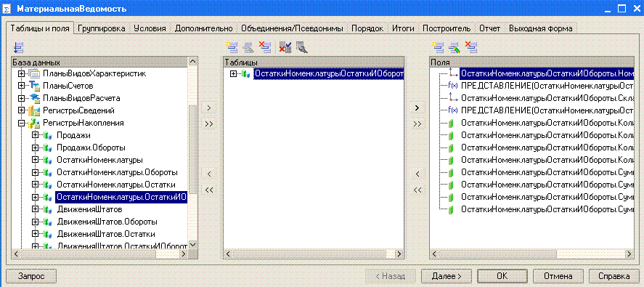Click horizontal scrollbar of Поля panel
The image size is (644, 287).
532,254
